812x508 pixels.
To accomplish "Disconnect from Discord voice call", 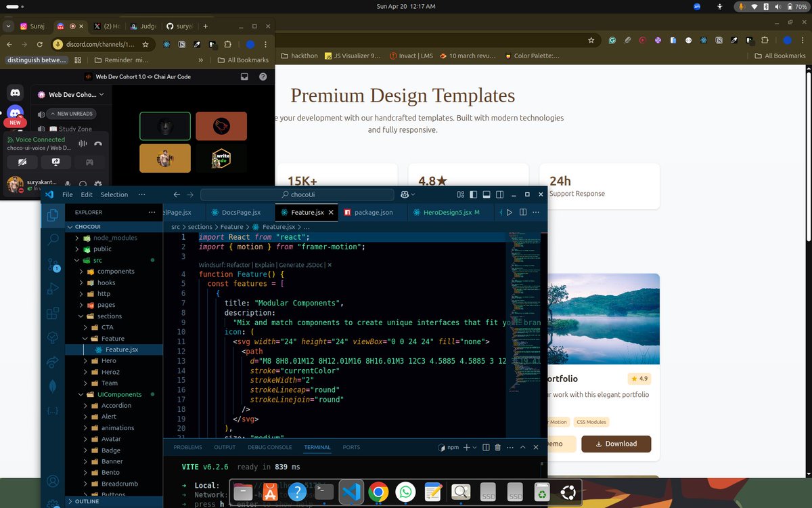I will click(x=98, y=143).
